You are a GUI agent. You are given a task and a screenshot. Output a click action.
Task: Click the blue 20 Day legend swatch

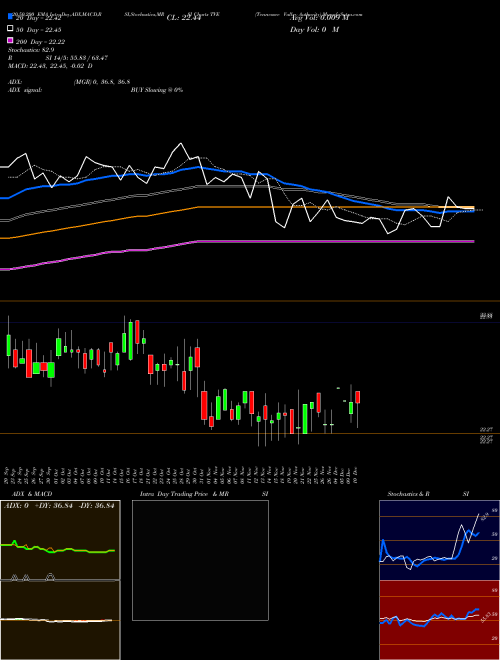point(10,17)
